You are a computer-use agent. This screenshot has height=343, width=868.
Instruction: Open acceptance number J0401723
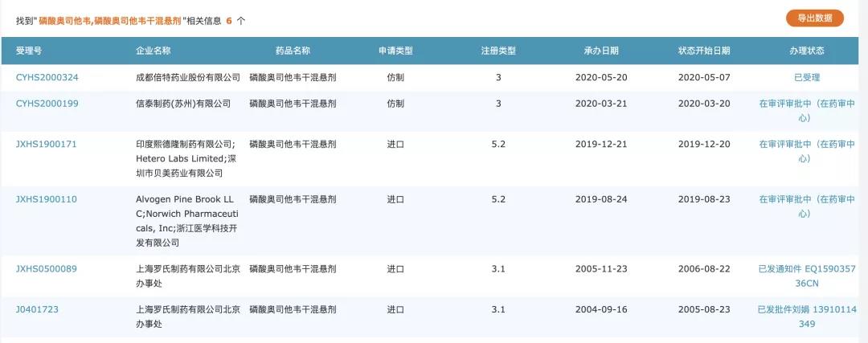pos(36,309)
